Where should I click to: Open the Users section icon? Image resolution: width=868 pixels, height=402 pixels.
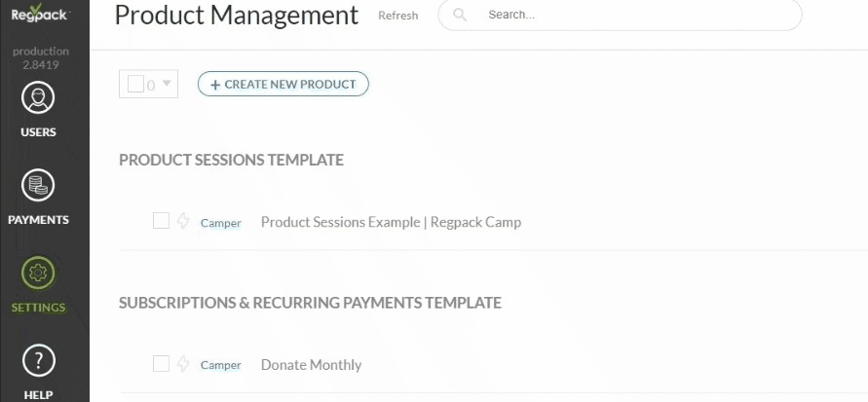point(38,98)
